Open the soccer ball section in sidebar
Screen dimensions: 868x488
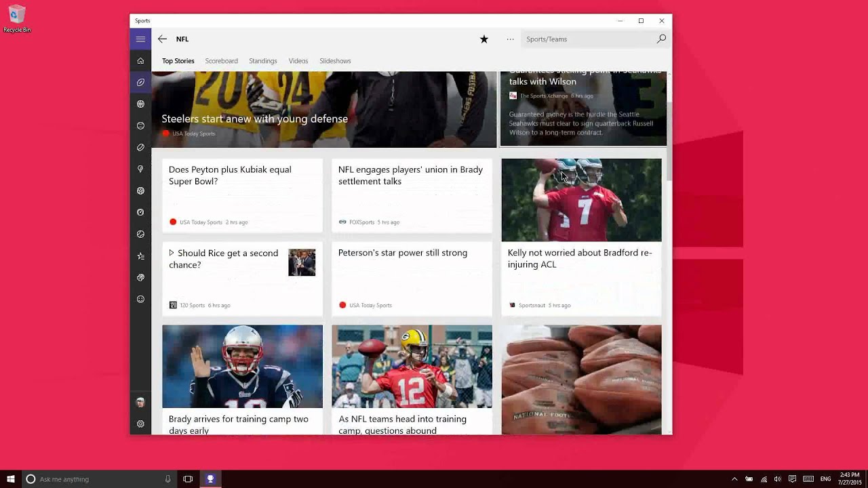point(140,190)
